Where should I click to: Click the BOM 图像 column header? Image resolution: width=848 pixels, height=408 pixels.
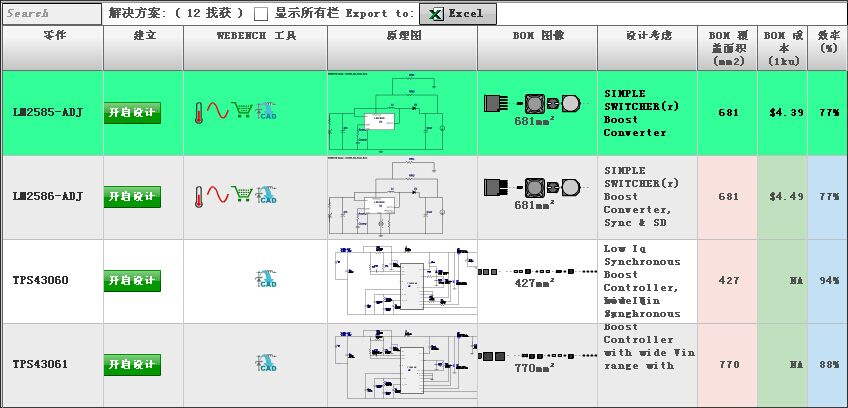tap(538, 48)
